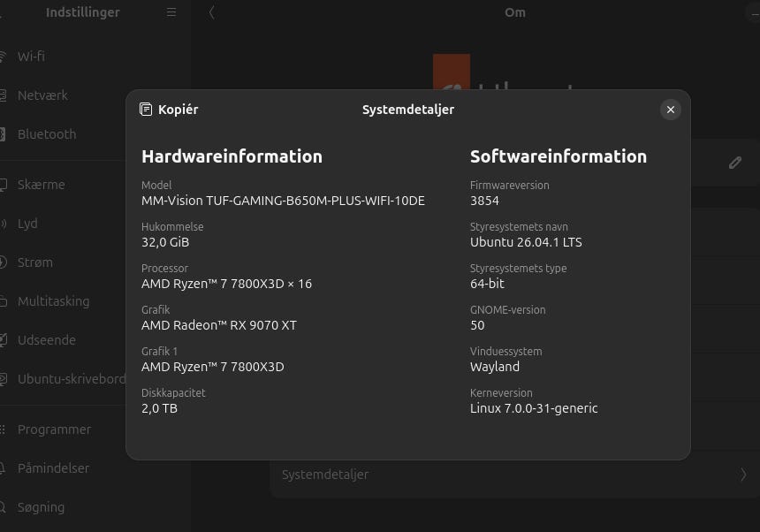Click the memory value 32,0 GiB
760x532 pixels.
click(165, 242)
